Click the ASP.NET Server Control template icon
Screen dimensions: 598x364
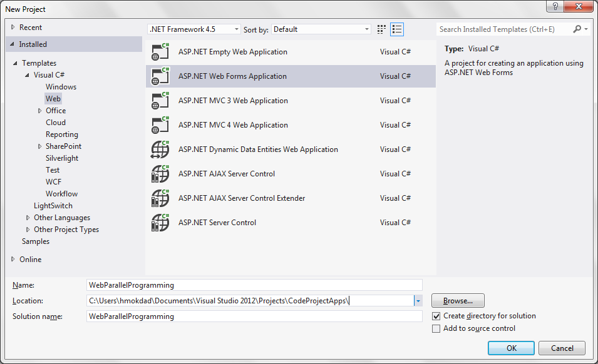pyautogui.click(x=160, y=223)
